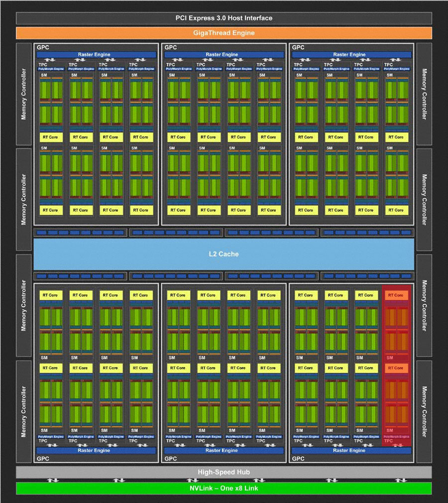The image size is (448, 503).
Task: Click Raster Engine in the upper-left GPC
Action: pyautogui.click(x=96, y=55)
